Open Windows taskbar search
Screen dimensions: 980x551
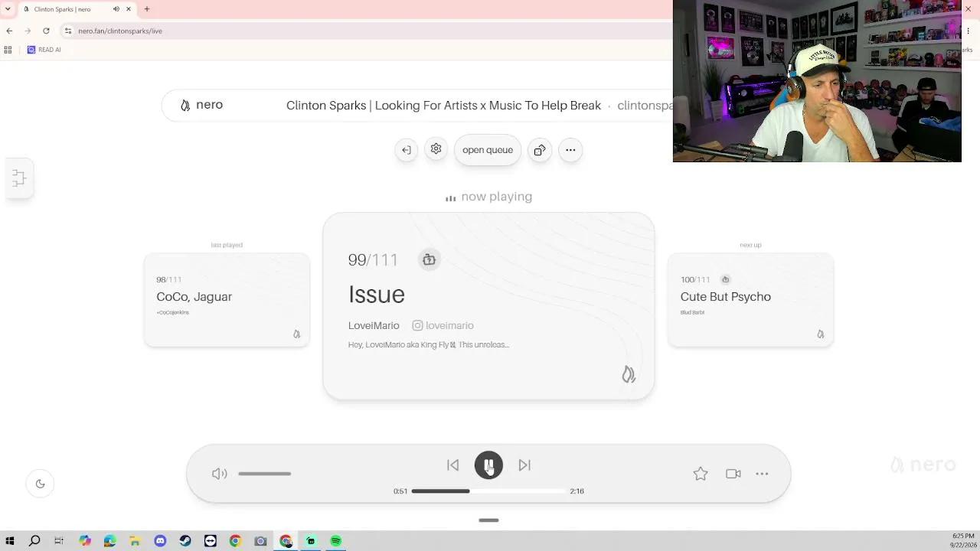point(34,541)
